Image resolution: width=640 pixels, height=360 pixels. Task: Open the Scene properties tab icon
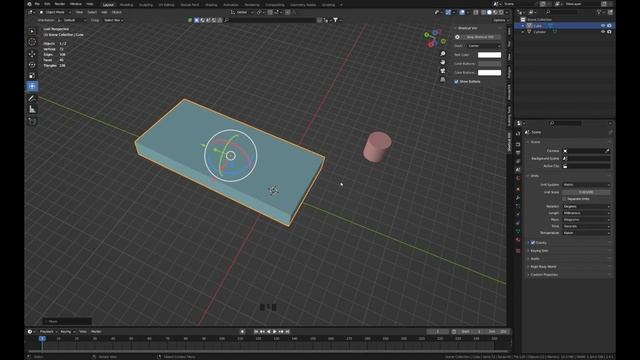518,169
